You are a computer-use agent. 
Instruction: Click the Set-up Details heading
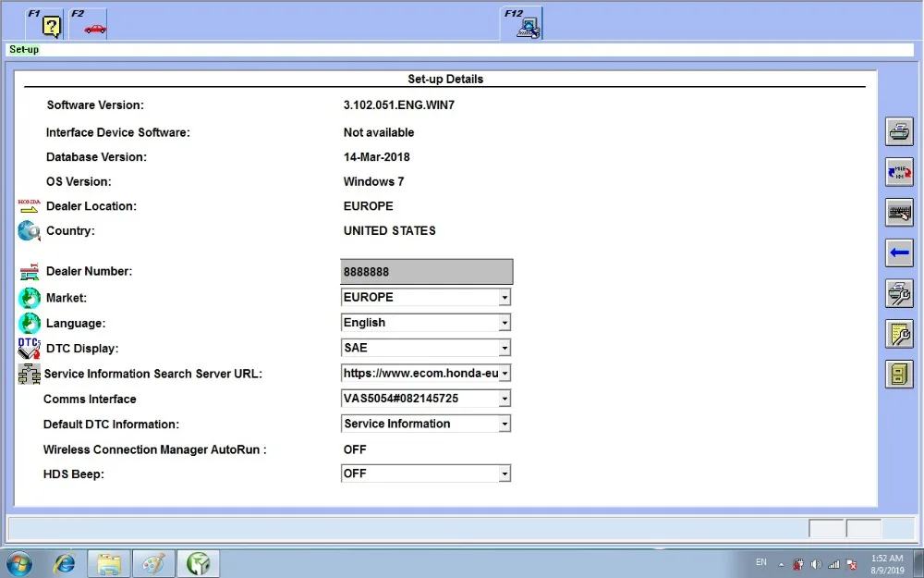(445, 79)
